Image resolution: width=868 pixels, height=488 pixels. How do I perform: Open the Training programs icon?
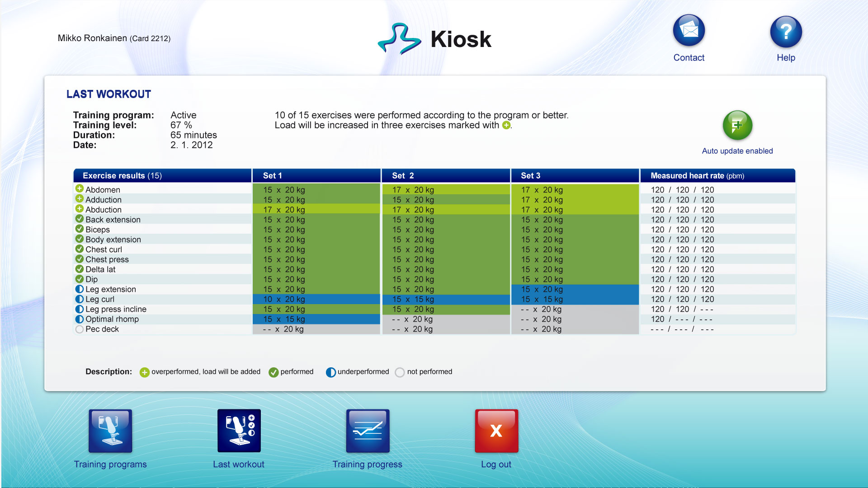(110, 431)
